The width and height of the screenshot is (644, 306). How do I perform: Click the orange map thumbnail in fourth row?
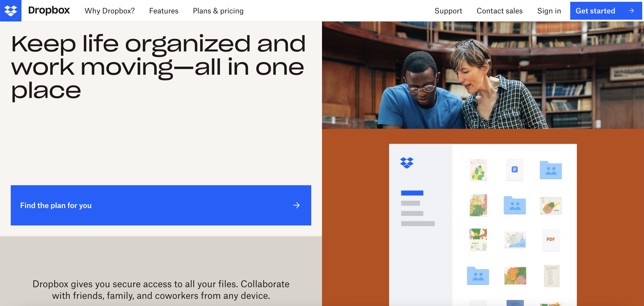515,276
